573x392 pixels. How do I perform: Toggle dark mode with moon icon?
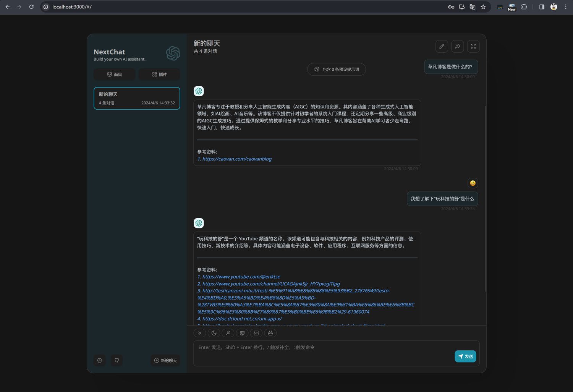[x=214, y=333]
